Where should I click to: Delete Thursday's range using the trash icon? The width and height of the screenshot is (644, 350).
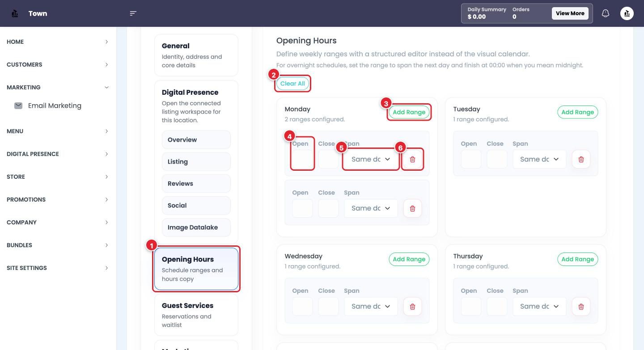[581, 306]
